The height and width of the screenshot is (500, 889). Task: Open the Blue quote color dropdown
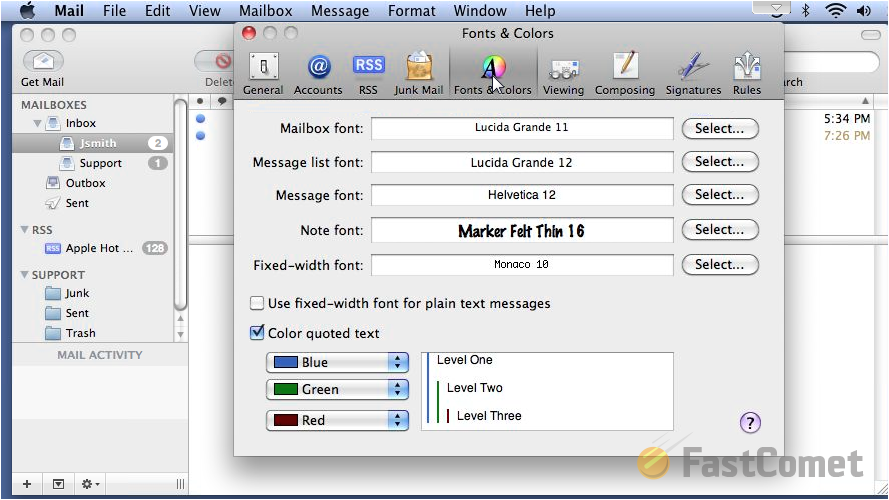[337, 362]
